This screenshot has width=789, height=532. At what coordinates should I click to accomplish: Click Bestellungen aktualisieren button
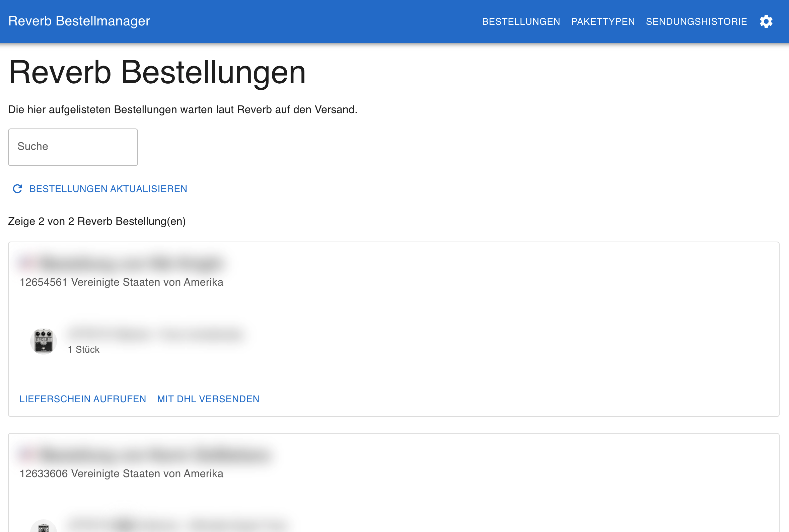[99, 189]
